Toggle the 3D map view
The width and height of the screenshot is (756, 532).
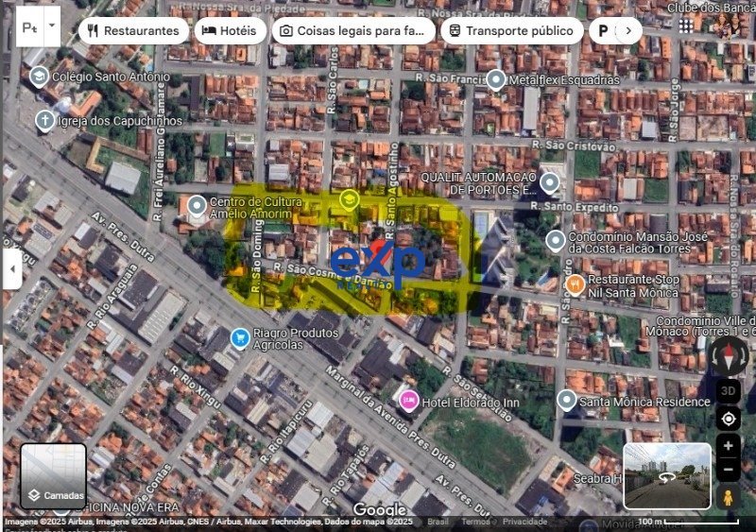(729, 390)
